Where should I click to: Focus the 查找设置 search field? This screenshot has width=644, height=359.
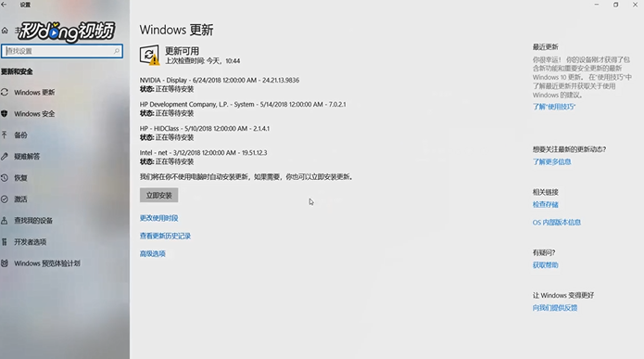(62, 51)
